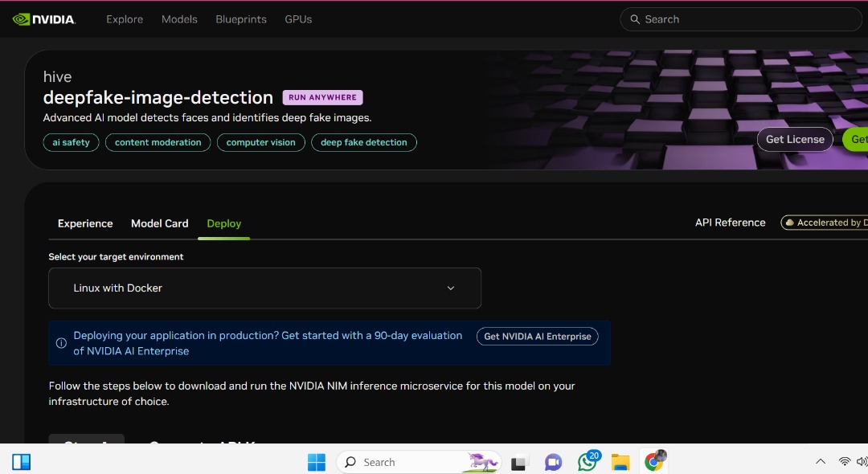Click the search magnifier icon in header
The width and height of the screenshot is (868, 474).
click(635, 19)
